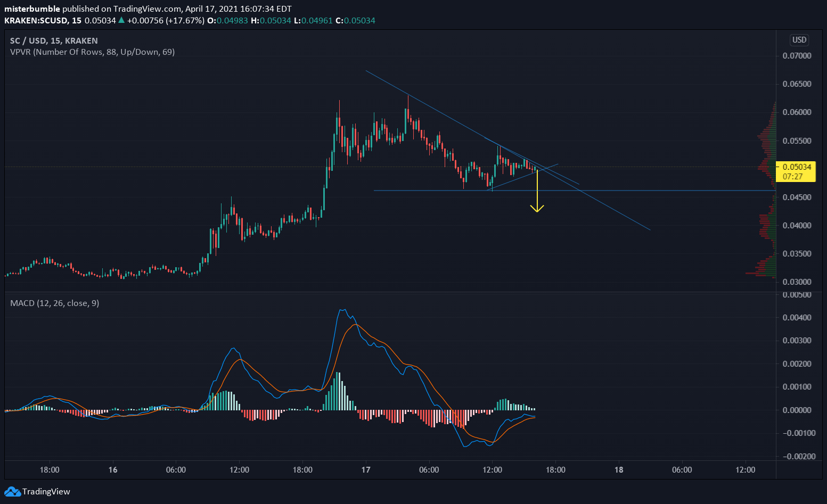Screen dimensions: 827x504
Task: Select the misterbumble author name
Action: pos(32,9)
